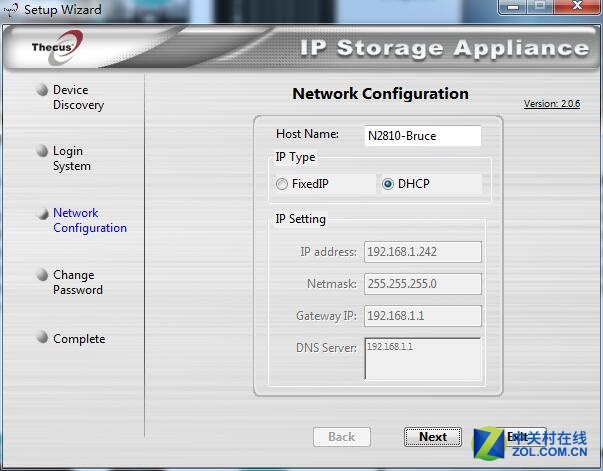Click the Setup Wizard title bar icon
603x471 pixels.
coord(11,10)
